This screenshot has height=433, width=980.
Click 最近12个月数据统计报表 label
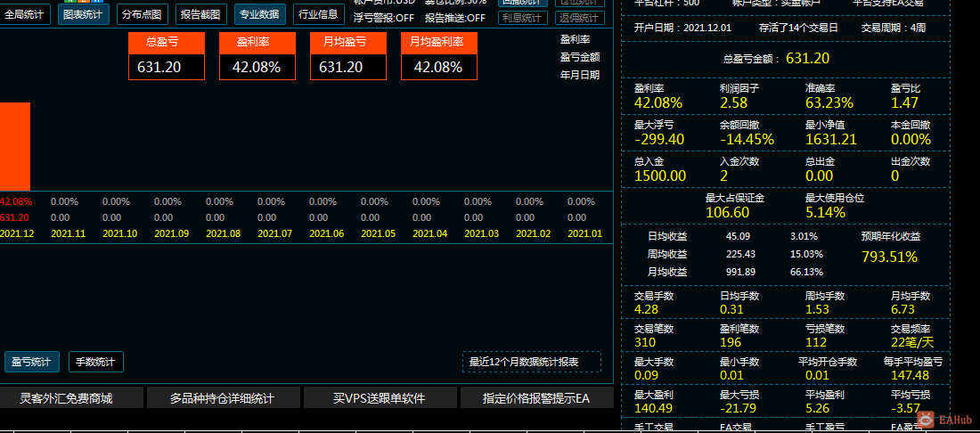pyautogui.click(x=531, y=362)
